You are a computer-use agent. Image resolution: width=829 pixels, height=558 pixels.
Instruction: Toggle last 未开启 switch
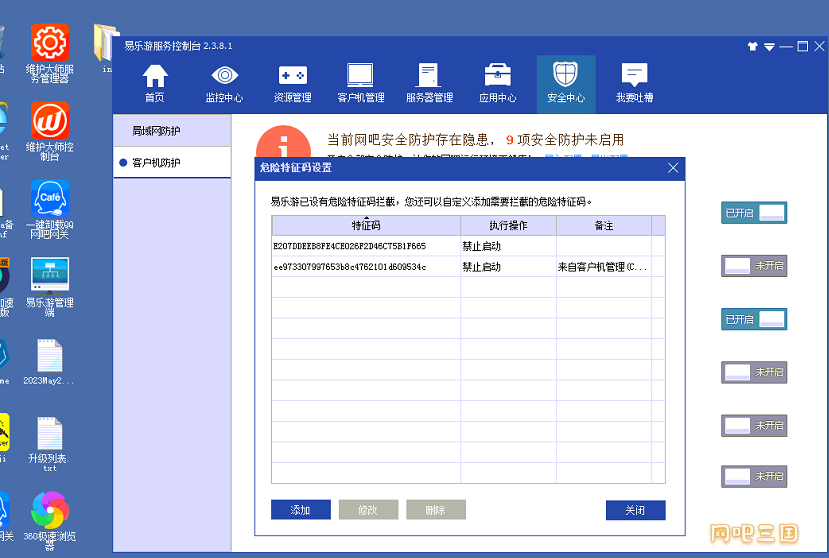click(x=754, y=476)
